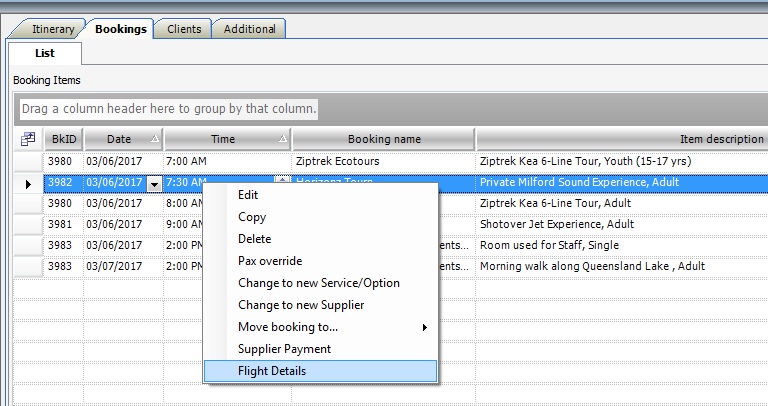Open the Clients tab
Screen dimensions: 768x406
[183, 29]
